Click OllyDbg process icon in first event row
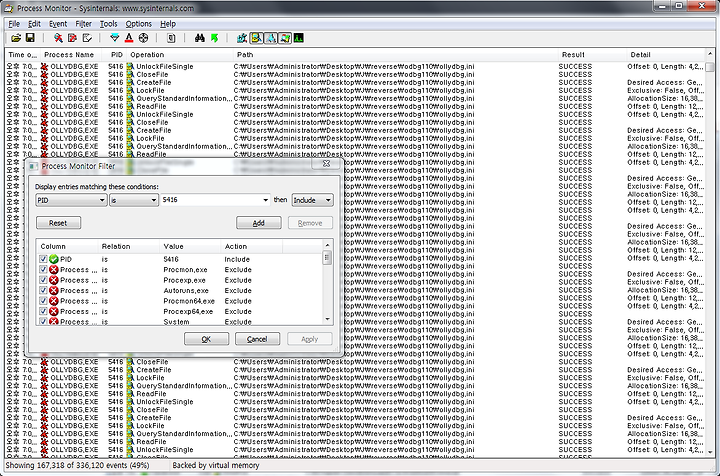This screenshot has width=720, height=476. pos(45,67)
